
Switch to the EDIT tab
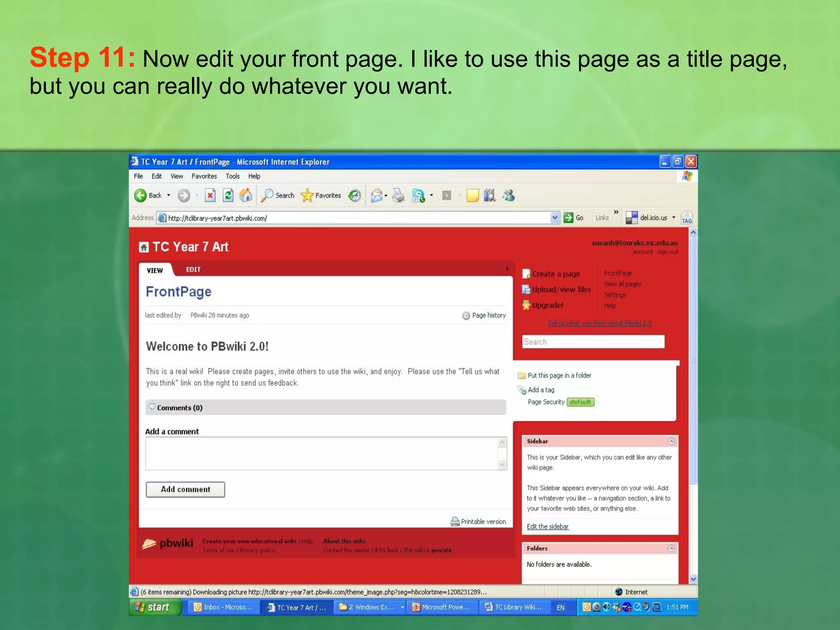pyautogui.click(x=193, y=269)
